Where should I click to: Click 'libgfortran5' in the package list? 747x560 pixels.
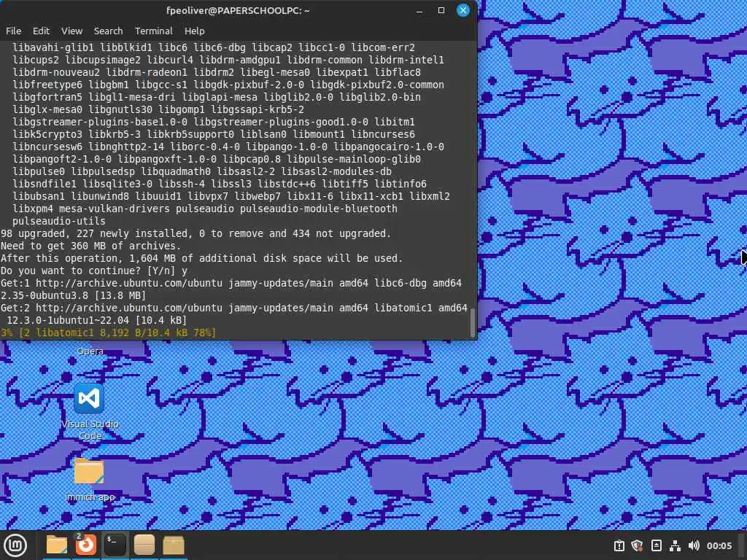47,97
